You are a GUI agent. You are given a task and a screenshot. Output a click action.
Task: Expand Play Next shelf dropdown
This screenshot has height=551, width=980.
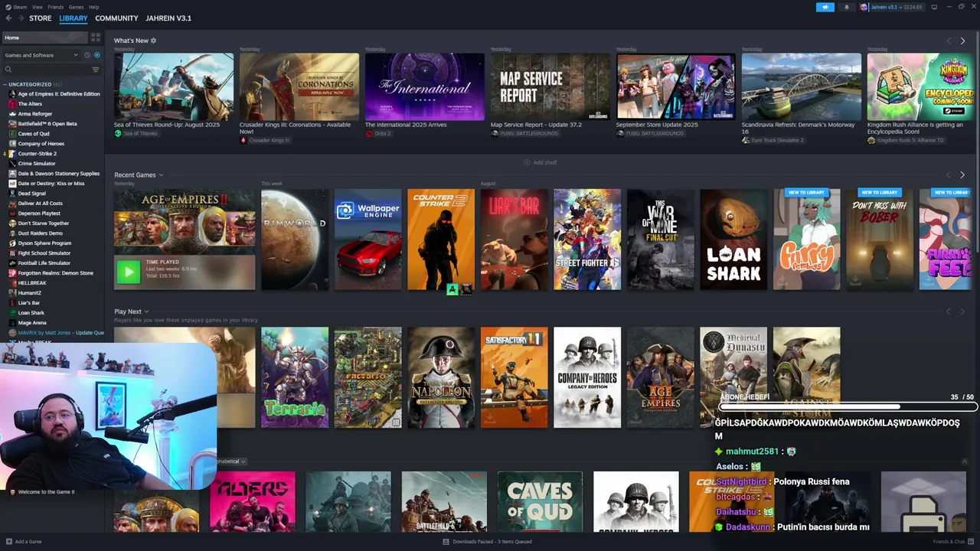pos(146,311)
